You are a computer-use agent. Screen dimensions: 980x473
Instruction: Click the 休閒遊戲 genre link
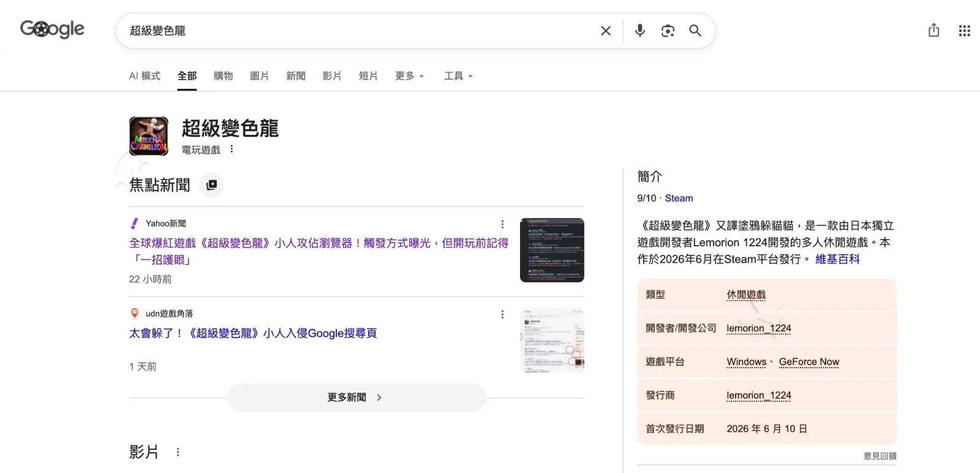(746, 295)
